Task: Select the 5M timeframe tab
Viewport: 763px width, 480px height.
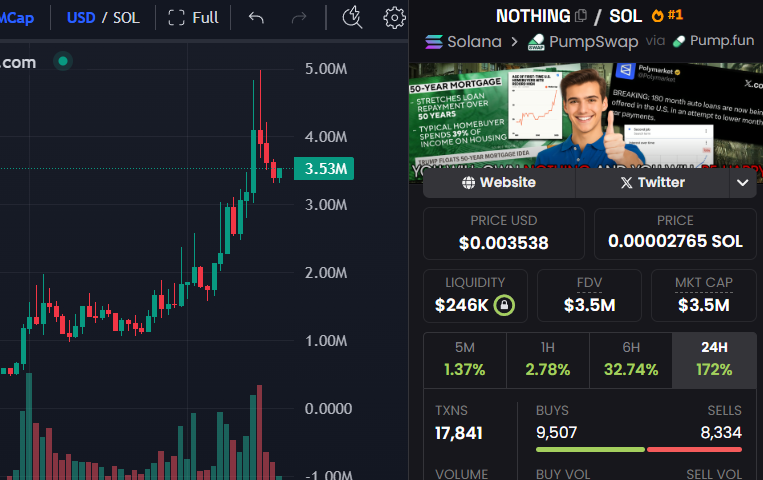Action: tap(465, 360)
